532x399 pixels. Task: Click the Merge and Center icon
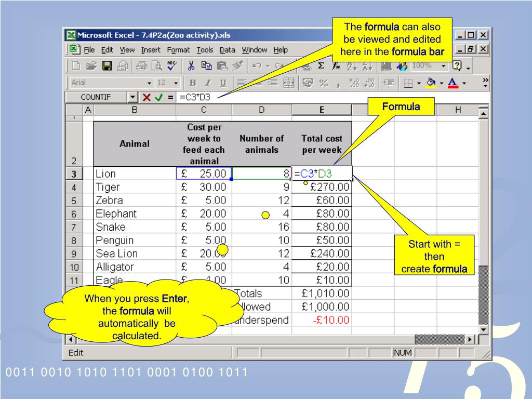pyautogui.click(x=289, y=83)
